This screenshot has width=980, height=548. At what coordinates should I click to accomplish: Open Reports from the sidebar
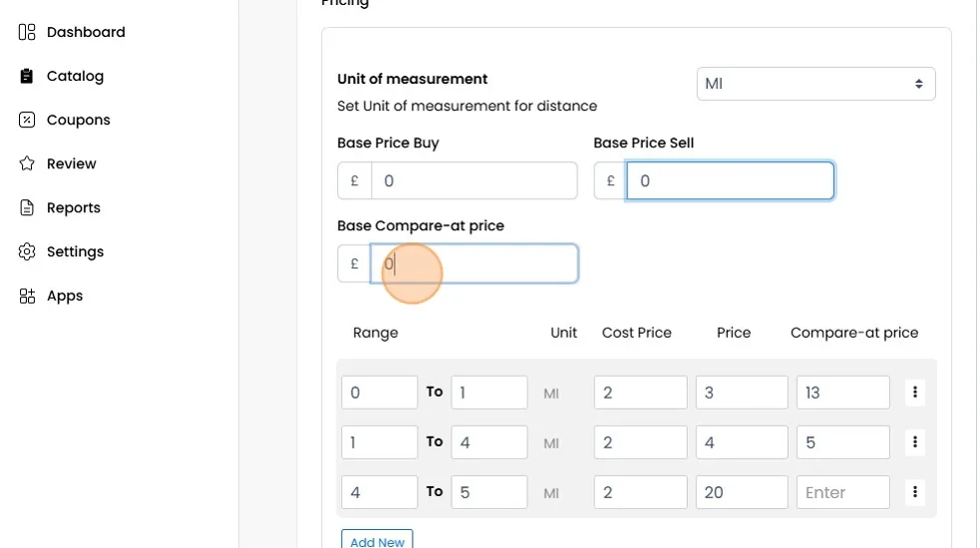coord(73,207)
